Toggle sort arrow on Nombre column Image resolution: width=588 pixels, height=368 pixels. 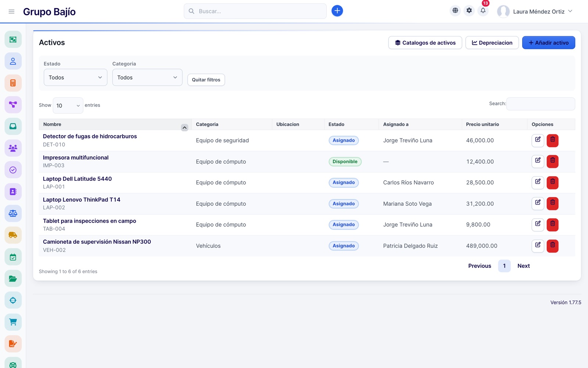tap(184, 127)
